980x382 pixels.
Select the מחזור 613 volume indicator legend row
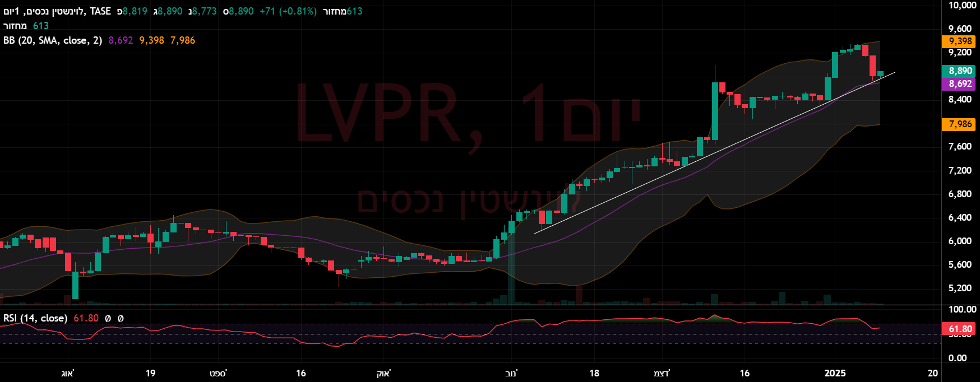[x=26, y=26]
